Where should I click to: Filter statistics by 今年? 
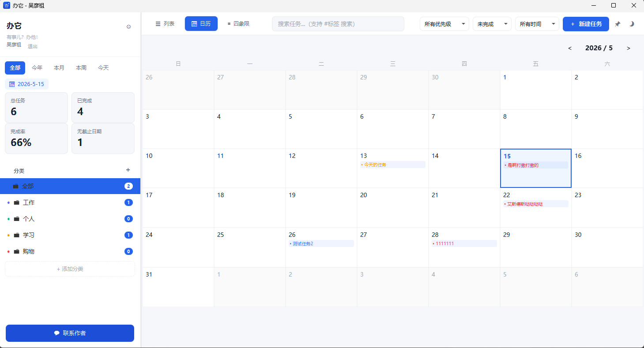tap(37, 68)
